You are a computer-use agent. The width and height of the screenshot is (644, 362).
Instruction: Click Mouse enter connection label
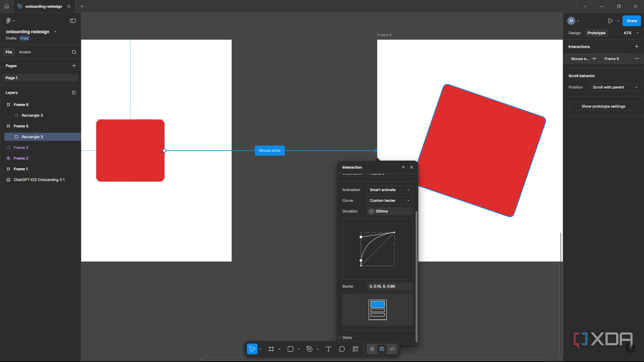(270, 150)
